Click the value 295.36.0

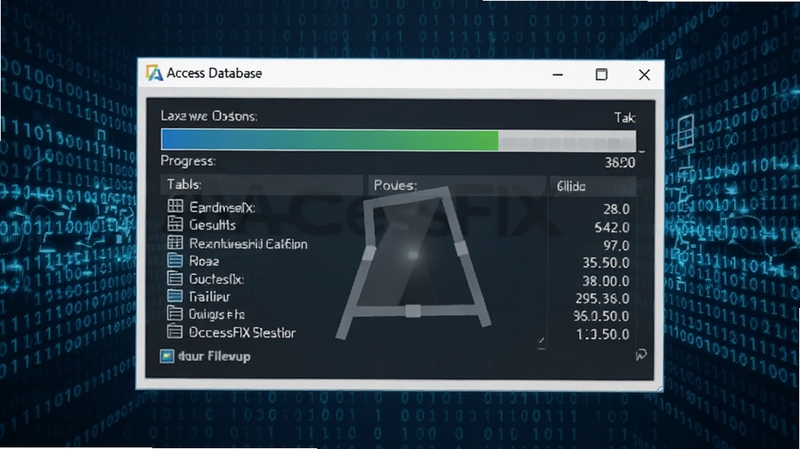[603, 298]
